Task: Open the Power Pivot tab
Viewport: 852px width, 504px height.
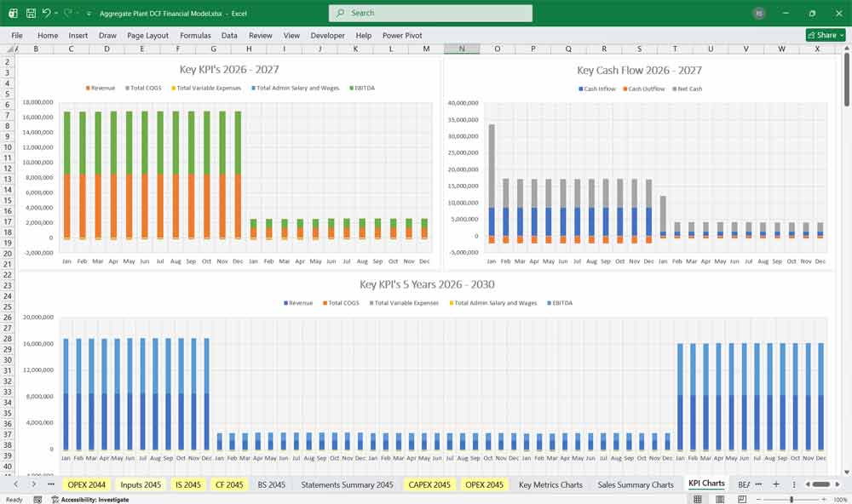Action: coord(402,35)
